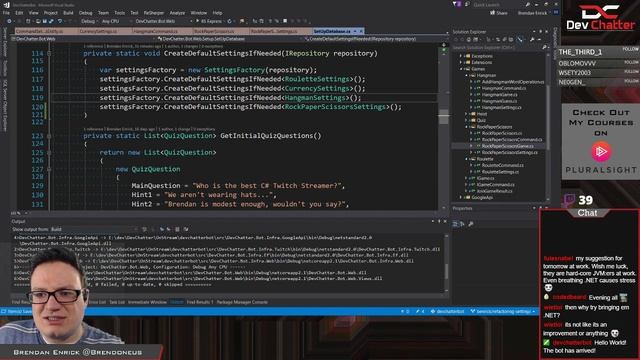Collapse code fold at line 114

49,53
